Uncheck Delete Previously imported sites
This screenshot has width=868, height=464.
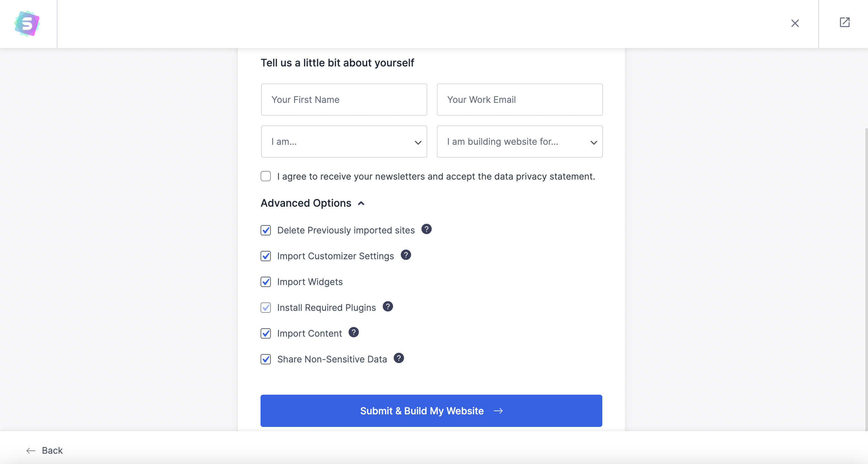tap(265, 230)
